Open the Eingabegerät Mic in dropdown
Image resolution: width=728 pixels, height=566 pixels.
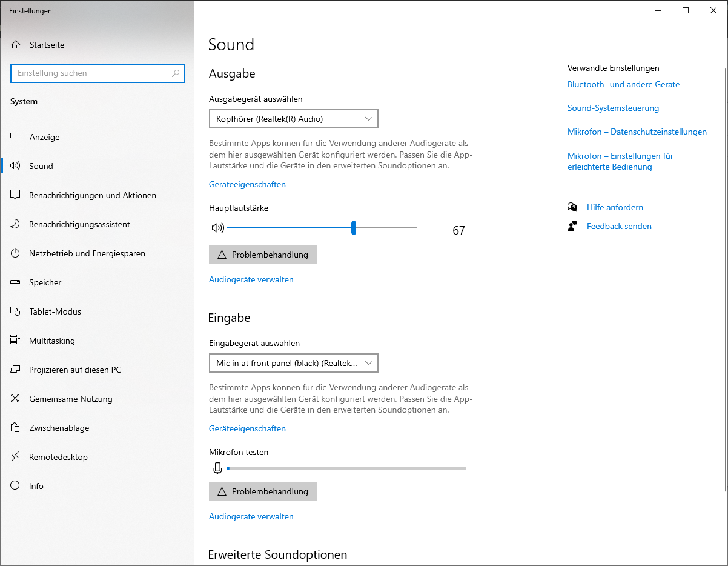(x=294, y=363)
